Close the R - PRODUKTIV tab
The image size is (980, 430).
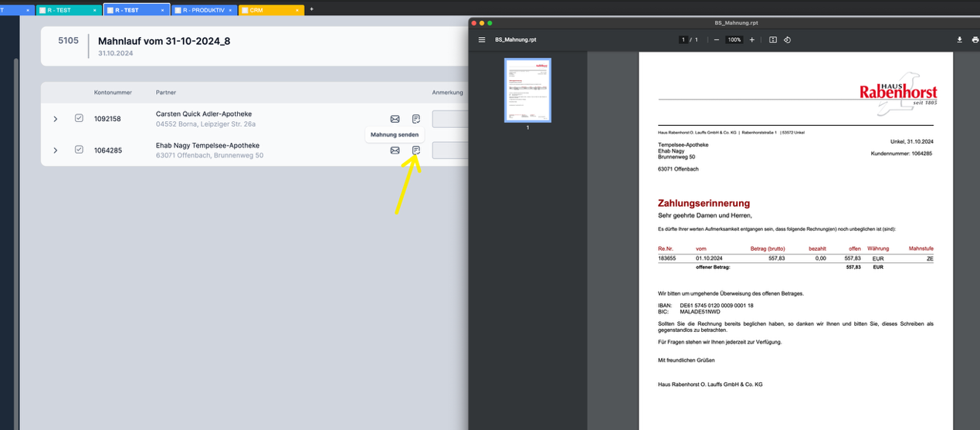[230, 10]
